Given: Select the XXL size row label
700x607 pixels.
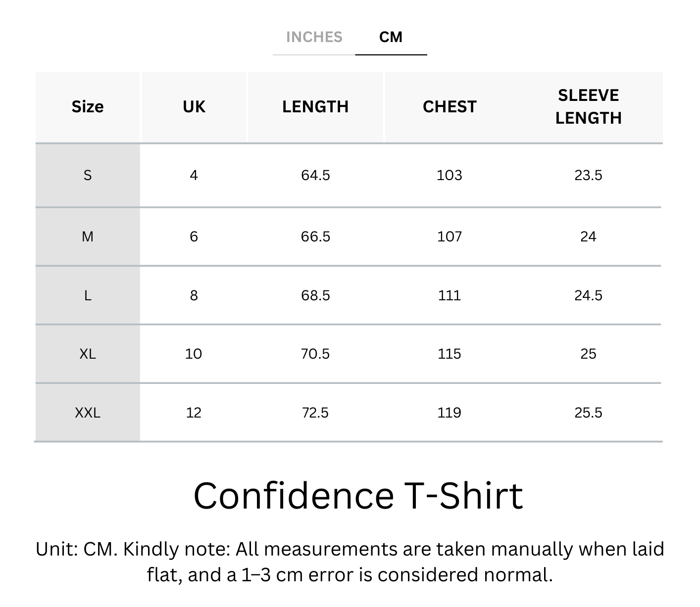Looking at the screenshot, I should [88, 413].
